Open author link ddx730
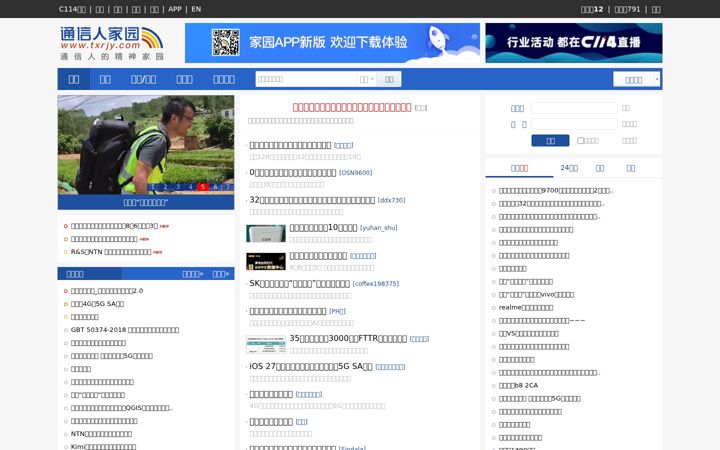720x450 pixels. point(391,200)
